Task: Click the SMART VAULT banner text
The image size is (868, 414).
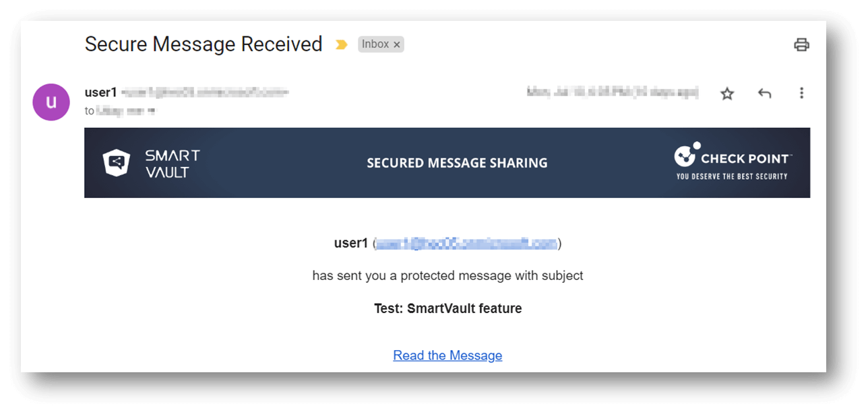Action: pos(173,164)
